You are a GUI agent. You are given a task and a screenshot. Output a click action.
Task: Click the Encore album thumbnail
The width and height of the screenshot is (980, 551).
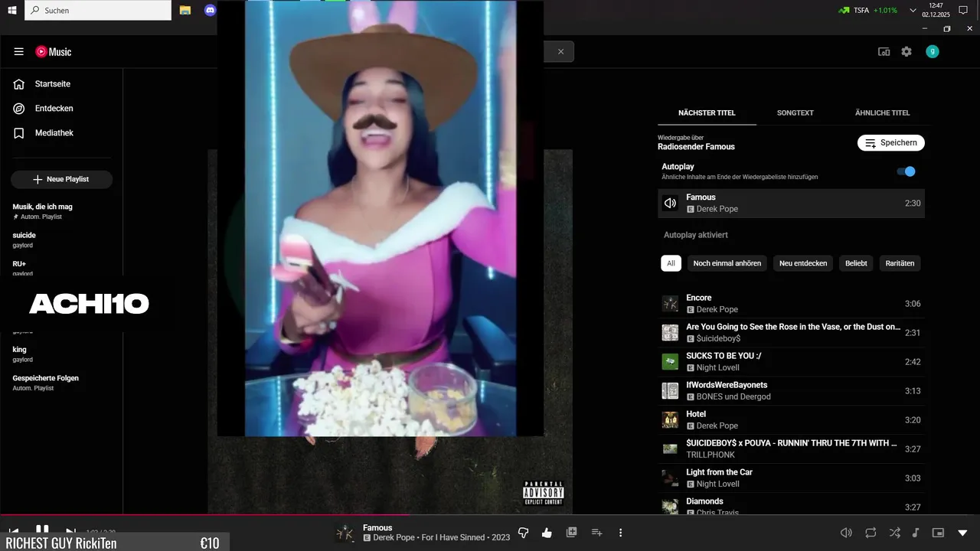(x=670, y=304)
